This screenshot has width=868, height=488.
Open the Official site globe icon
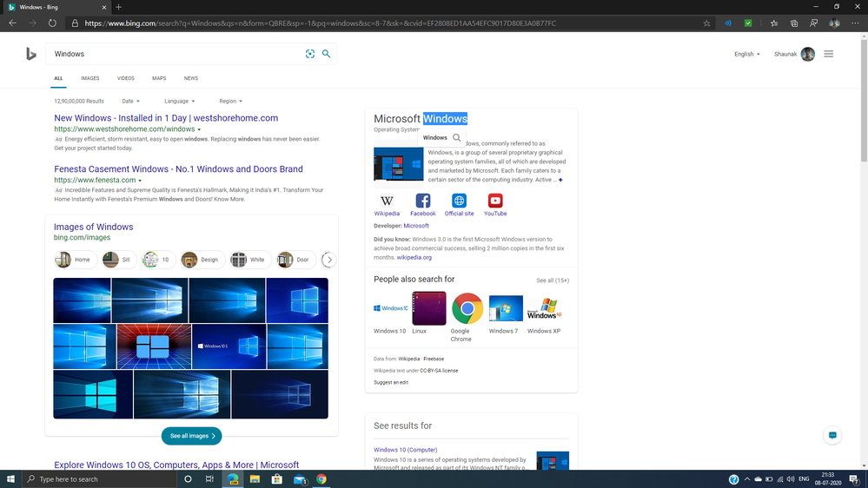(459, 201)
